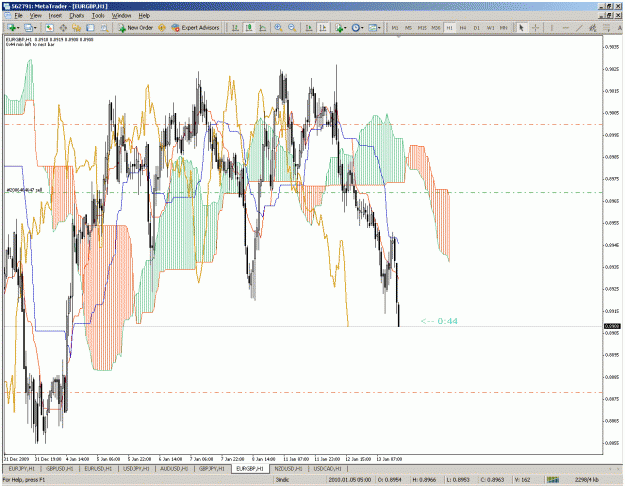Click the Zoom In magnifier icon
Image resolution: width=625 pixels, height=486 pixels.
pos(278,28)
